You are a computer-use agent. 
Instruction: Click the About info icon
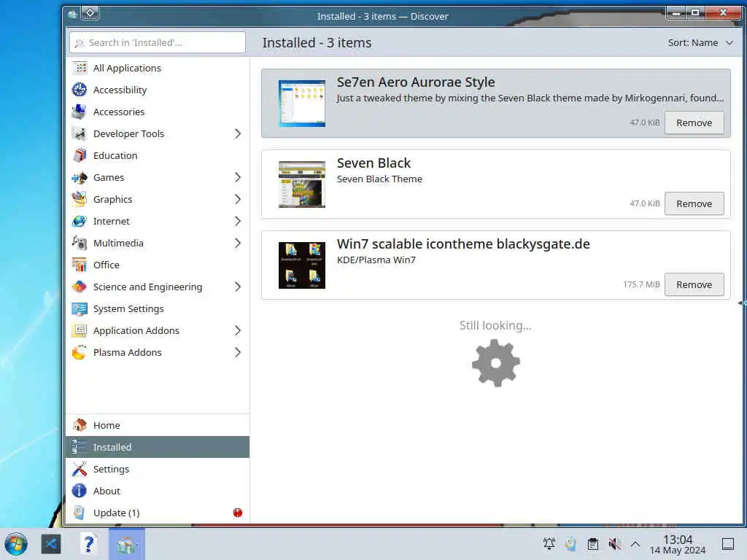point(80,491)
